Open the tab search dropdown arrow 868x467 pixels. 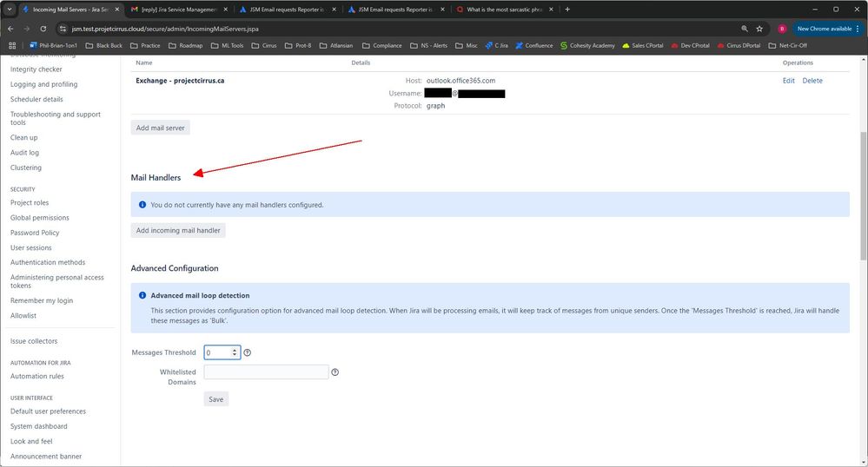click(x=10, y=10)
